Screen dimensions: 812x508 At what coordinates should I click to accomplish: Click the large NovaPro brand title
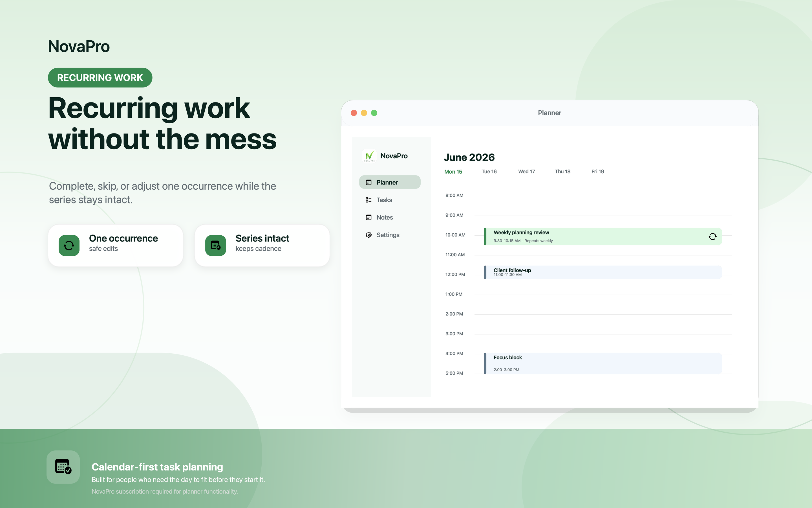[x=79, y=46]
